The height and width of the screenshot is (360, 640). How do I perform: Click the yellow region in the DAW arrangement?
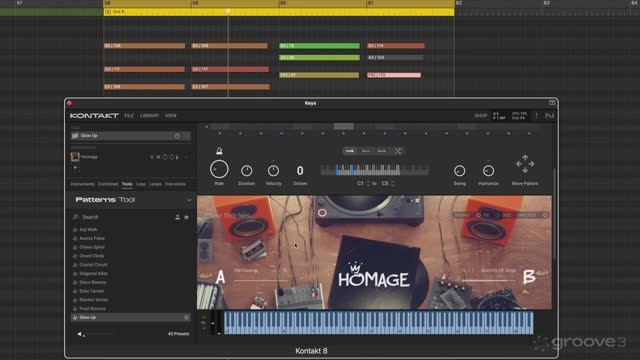(279, 12)
